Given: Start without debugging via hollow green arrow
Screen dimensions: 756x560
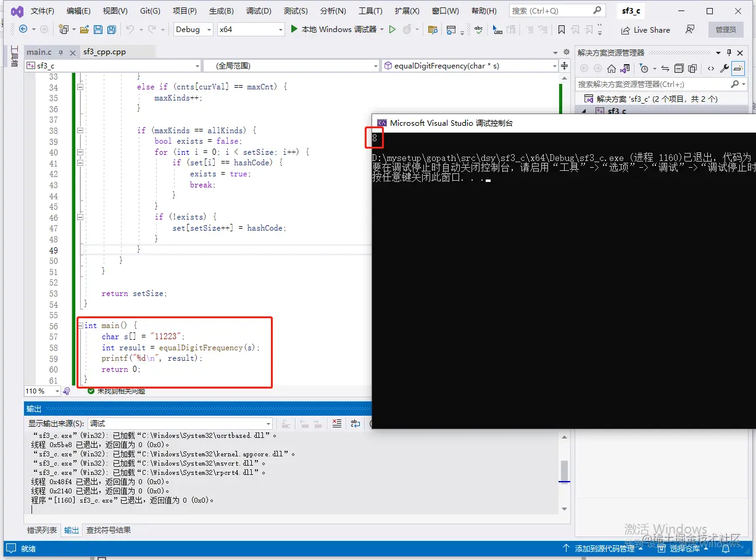Looking at the screenshot, I should click(x=392, y=29).
